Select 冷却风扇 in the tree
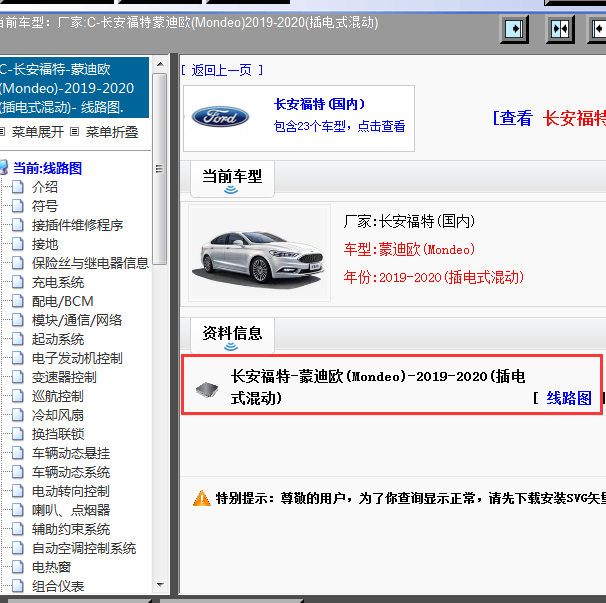 [x=58, y=415]
